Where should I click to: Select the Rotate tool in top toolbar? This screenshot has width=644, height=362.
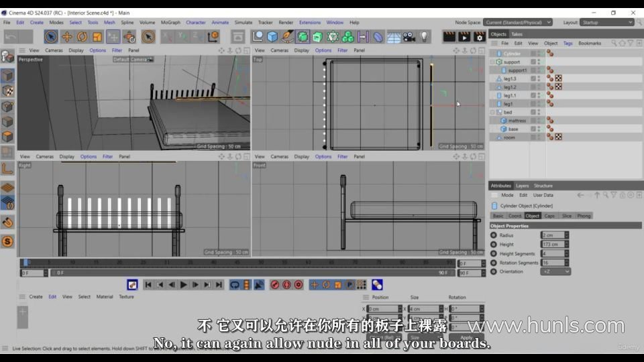(82, 37)
